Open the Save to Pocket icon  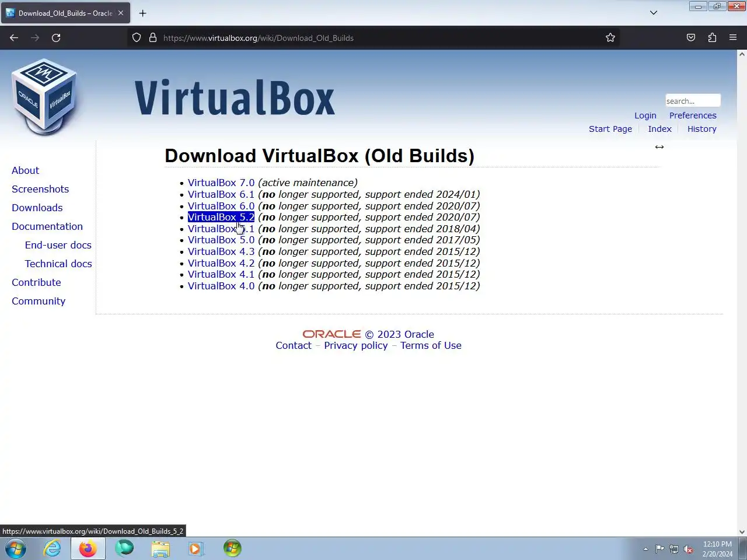[x=691, y=38]
